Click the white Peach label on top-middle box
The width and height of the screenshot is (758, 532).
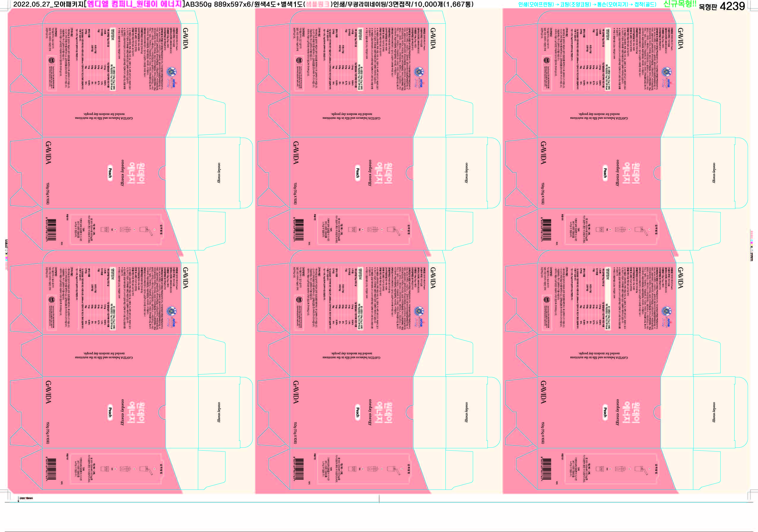(x=358, y=173)
